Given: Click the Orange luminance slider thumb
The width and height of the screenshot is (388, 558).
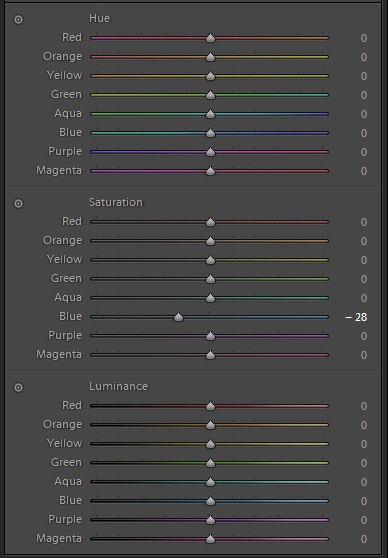Looking at the screenshot, I should (x=210, y=425).
